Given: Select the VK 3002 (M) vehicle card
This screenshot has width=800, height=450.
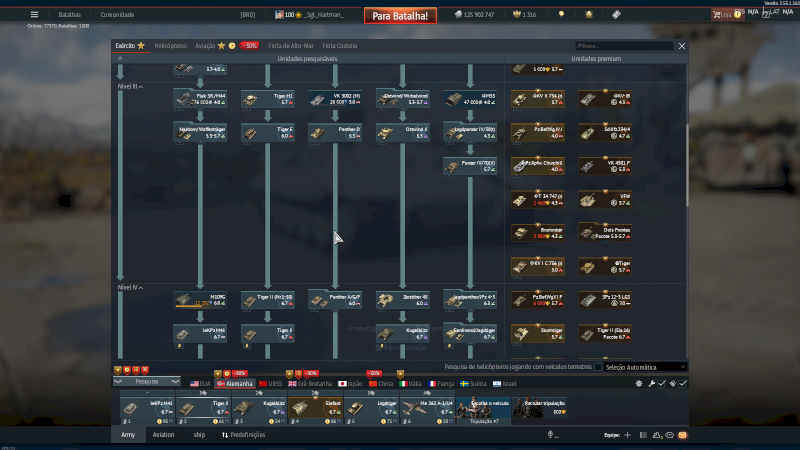Looking at the screenshot, I should click(335, 98).
